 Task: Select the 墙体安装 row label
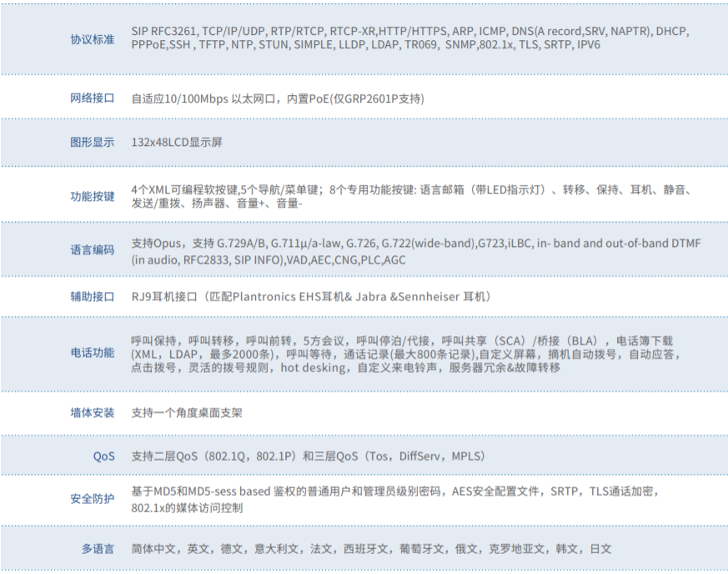click(92, 413)
